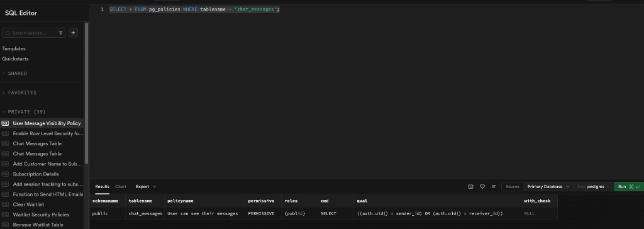Switch to the Results tab
Viewport: 644px width, 229px height.
pos(103,187)
